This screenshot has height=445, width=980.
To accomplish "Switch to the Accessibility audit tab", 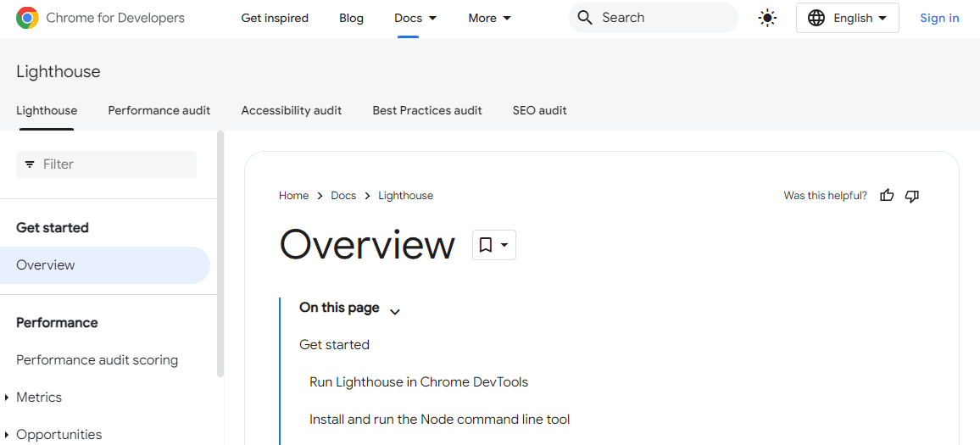I will click(292, 111).
